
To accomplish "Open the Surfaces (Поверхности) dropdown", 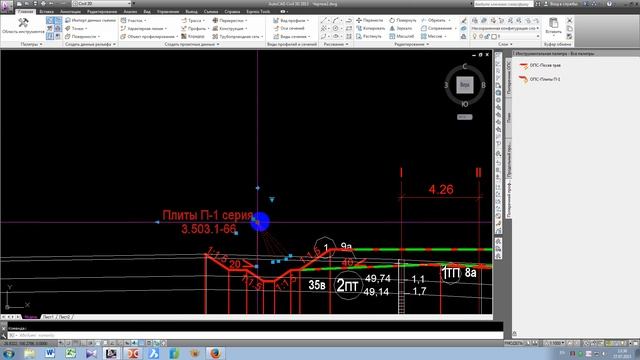I will coord(82,36).
